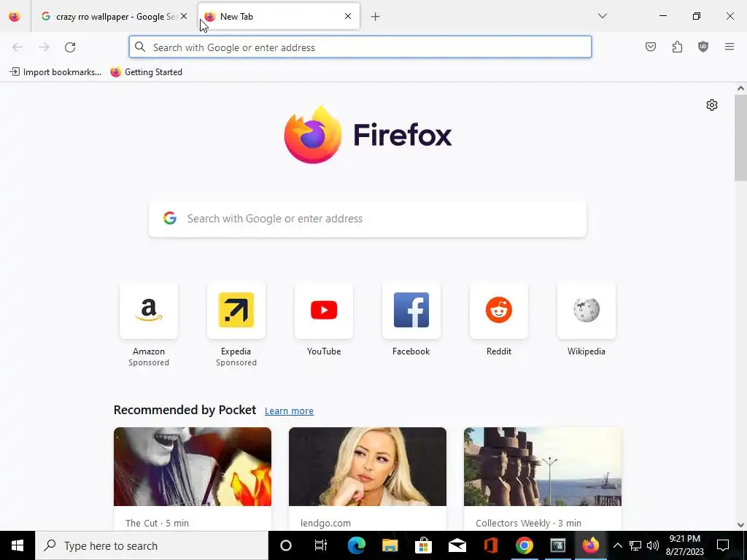747x560 pixels.
Task: Reload the current page
Action: [70, 47]
